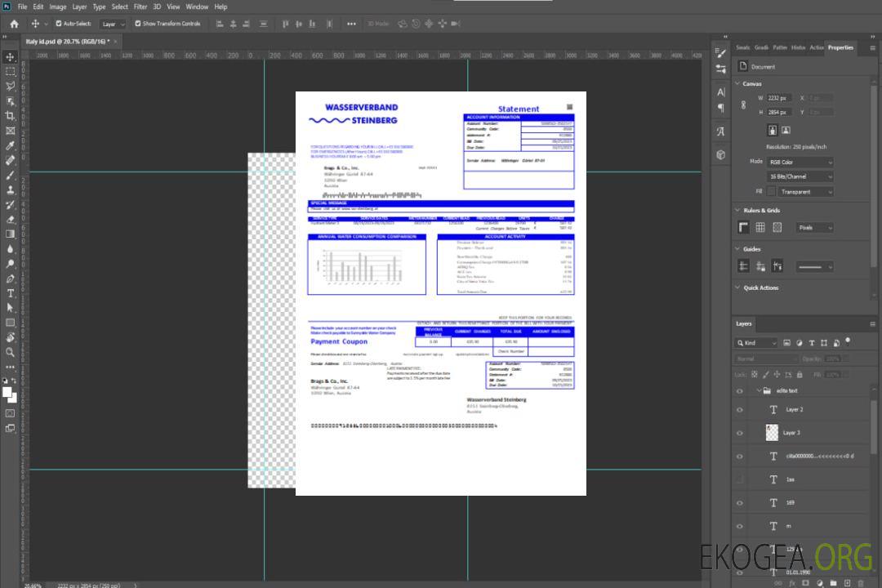
Task: Hide the Layer 2 text layer
Action: click(740, 410)
